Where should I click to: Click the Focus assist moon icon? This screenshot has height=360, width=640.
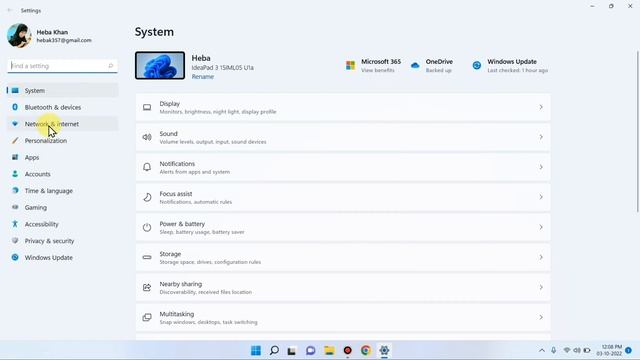click(147, 198)
